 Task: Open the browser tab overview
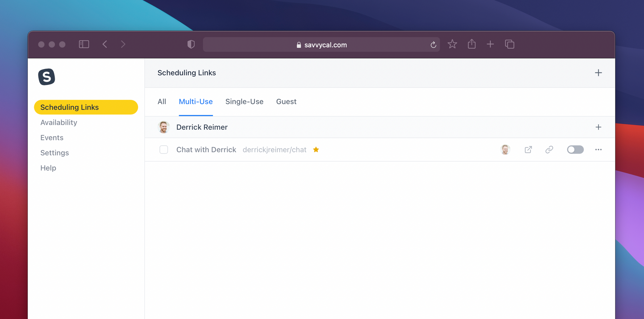tap(509, 44)
